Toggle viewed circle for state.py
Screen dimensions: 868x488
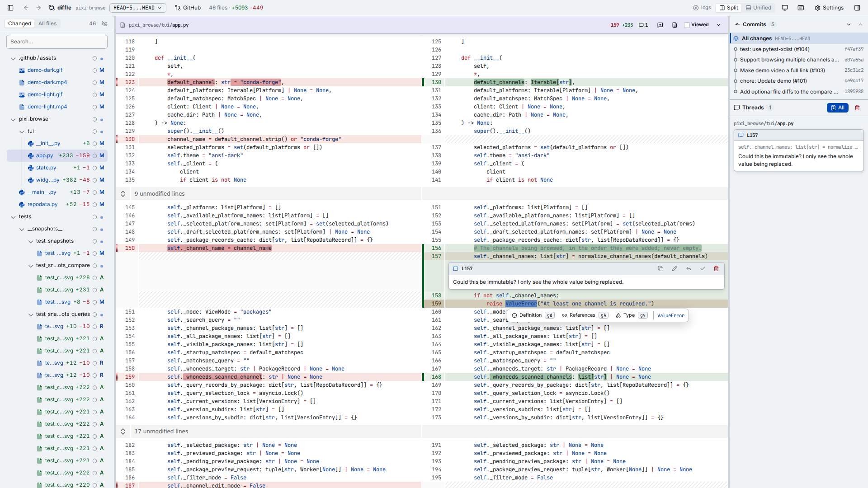pos(94,168)
